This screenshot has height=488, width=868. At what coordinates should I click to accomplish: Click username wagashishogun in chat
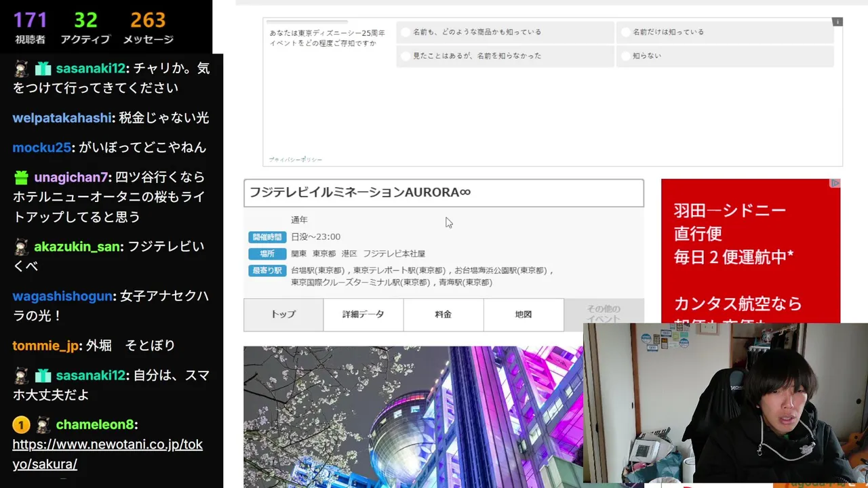point(62,297)
